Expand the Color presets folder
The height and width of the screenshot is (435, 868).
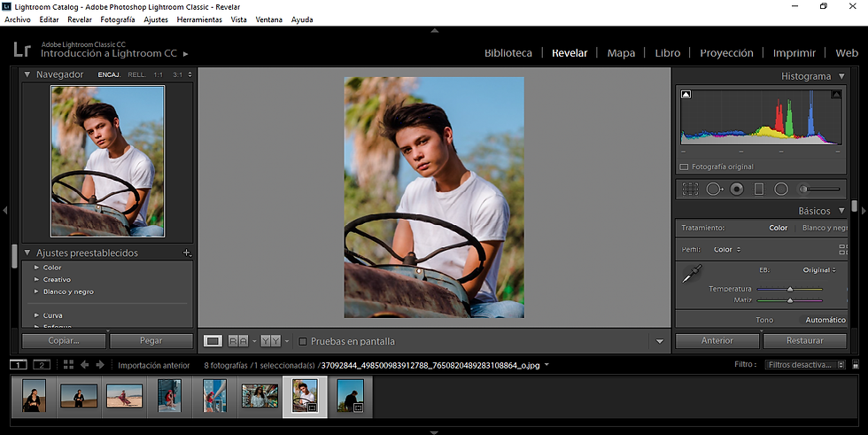[x=36, y=268]
